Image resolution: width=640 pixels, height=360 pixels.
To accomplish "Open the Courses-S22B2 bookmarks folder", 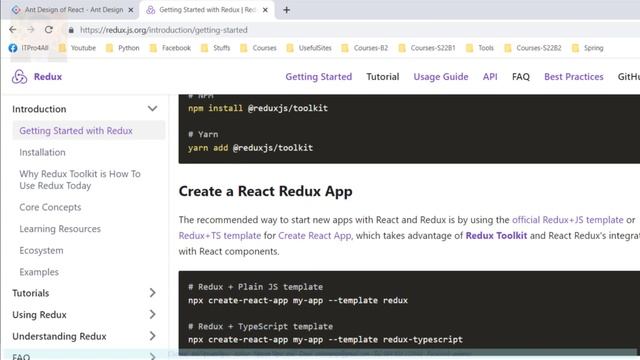I will click(x=533, y=48).
